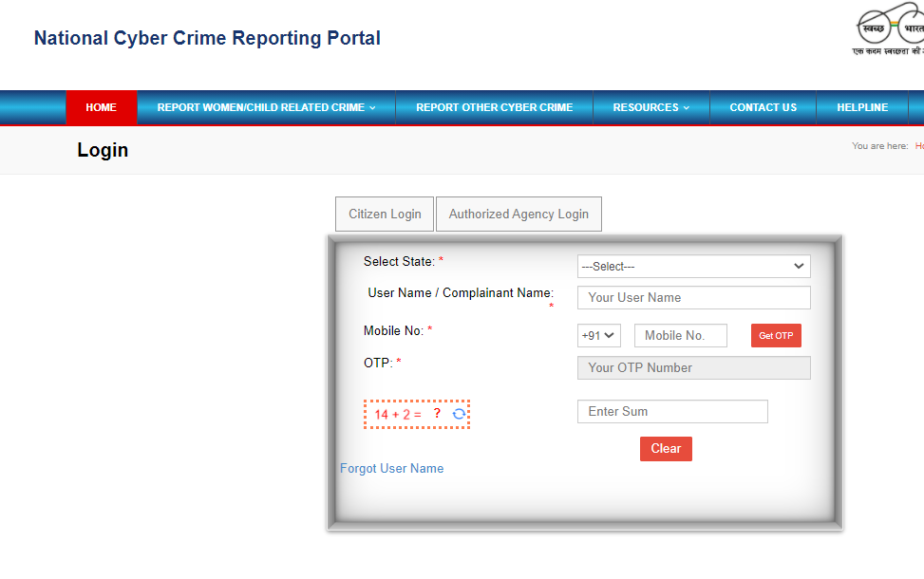The width and height of the screenshot is (924, 579).
Task: Click the 'Login' page heading
Action: [x=103, y=150]
